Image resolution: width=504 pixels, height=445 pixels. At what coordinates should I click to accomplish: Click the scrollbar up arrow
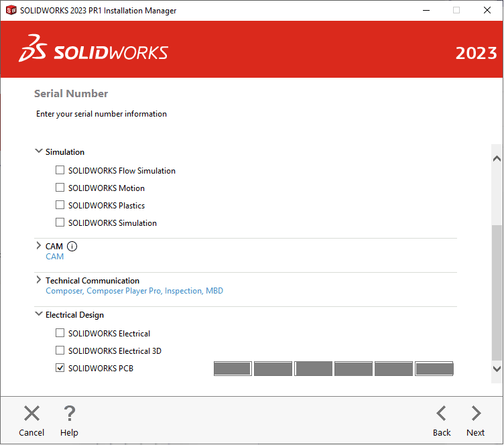click(x=497, y=158)
